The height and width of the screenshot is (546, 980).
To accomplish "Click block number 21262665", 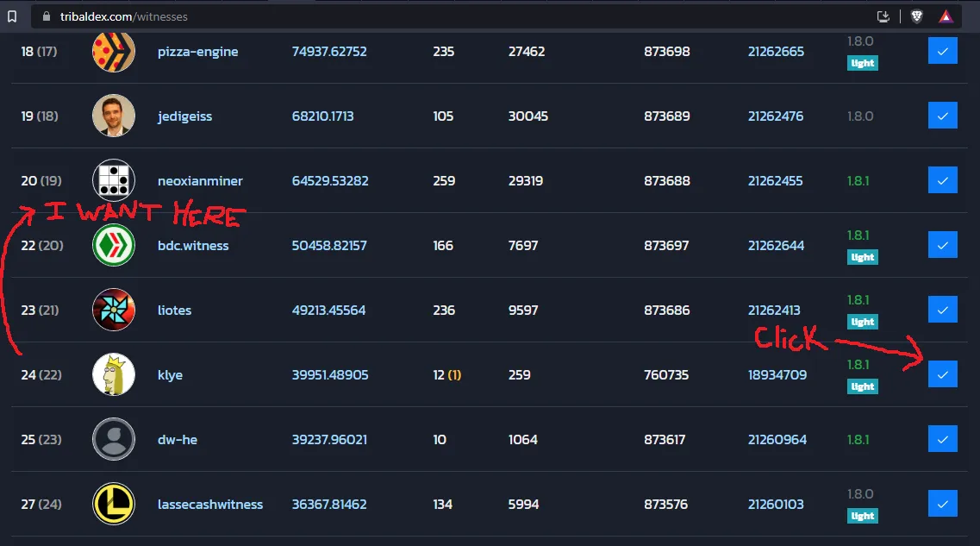I will [777, 51].
